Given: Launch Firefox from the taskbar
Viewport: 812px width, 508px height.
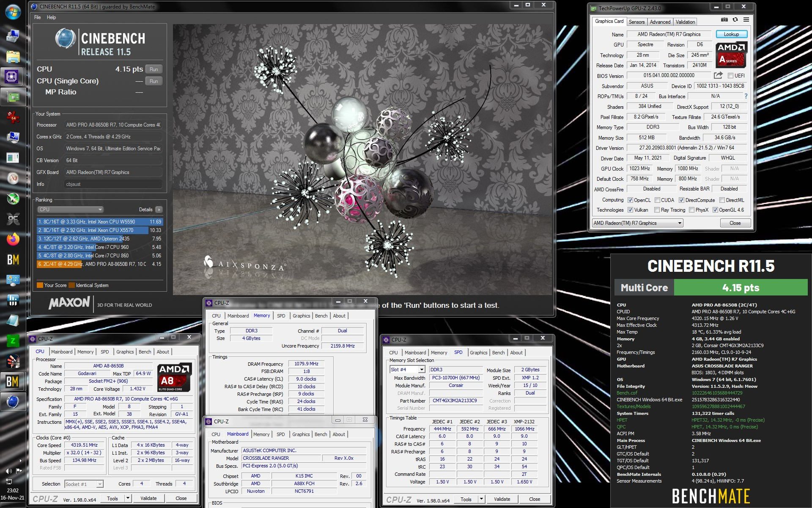Looking at the screenshot, I should pos(13,239).
